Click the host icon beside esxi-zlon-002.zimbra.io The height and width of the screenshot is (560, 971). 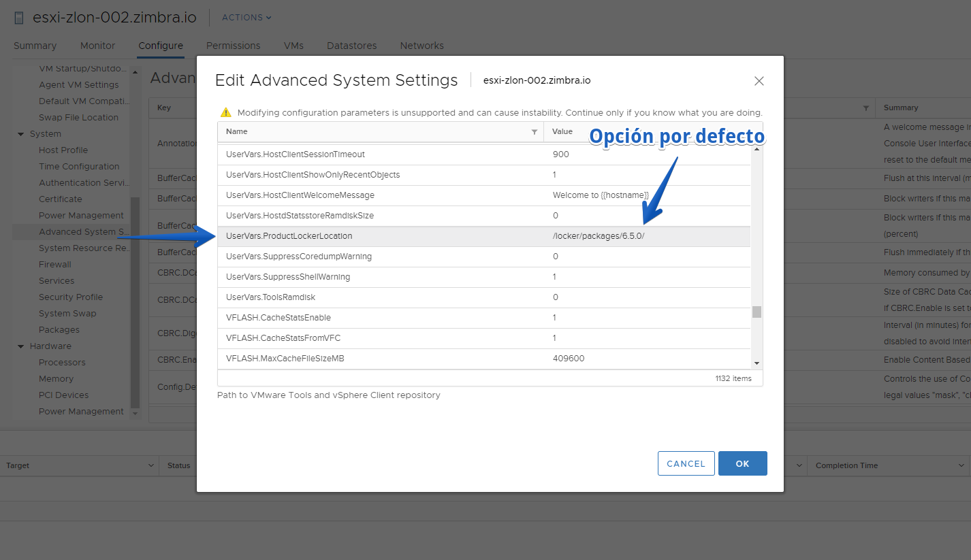19,18
